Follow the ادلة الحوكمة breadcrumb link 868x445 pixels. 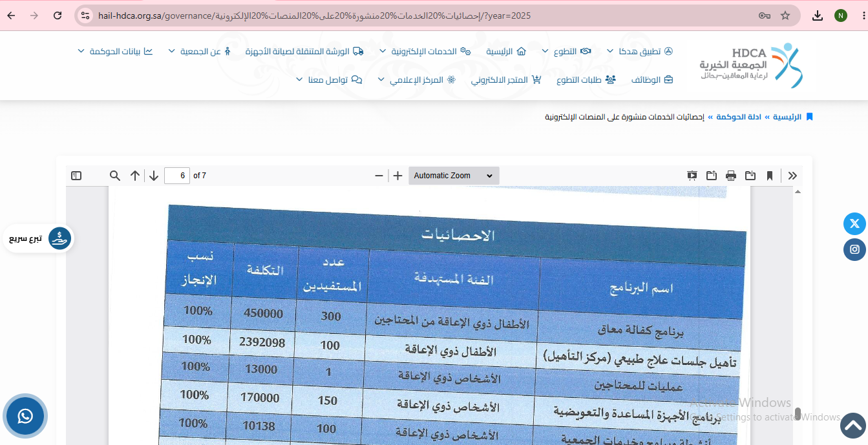point(735,117)
